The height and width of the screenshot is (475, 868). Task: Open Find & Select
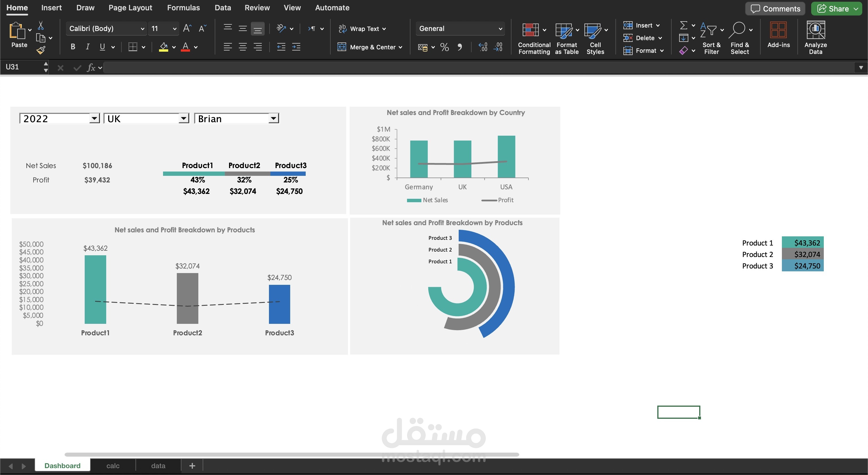pos(740,38)
